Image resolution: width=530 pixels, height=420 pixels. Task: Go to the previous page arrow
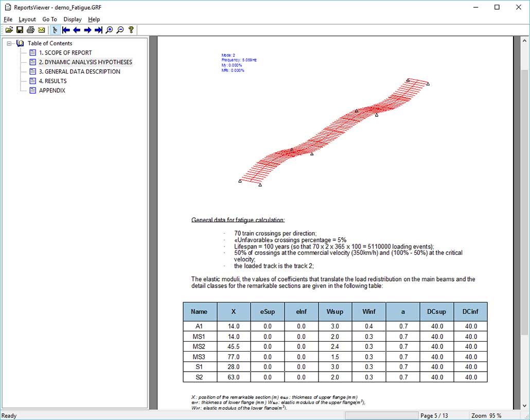pos(77,30)
